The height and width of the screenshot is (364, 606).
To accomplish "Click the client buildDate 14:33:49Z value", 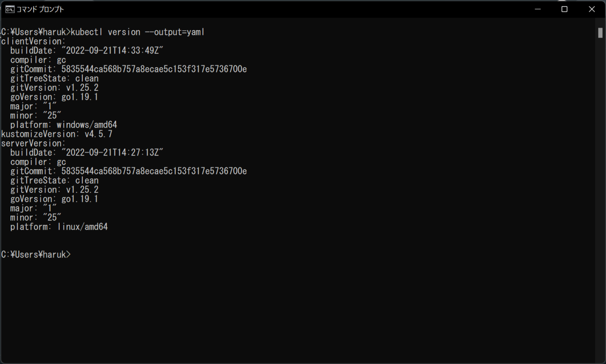I will [113, 50].
